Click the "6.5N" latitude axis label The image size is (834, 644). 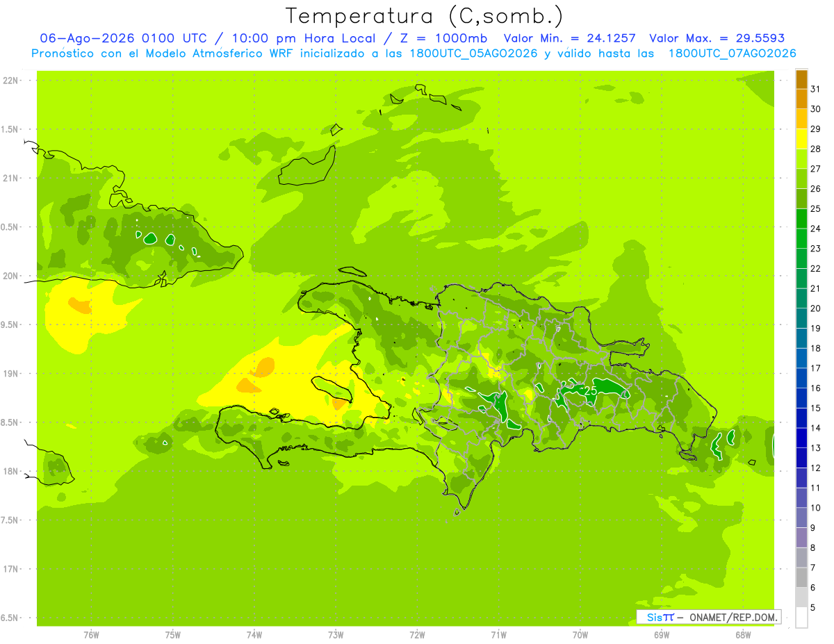tap(10, 618)
